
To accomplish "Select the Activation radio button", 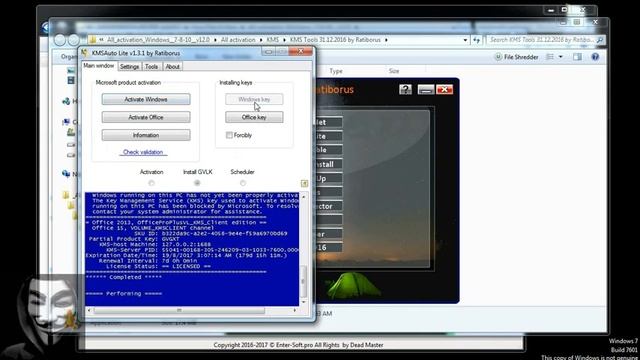I will [x=151, y=183].
